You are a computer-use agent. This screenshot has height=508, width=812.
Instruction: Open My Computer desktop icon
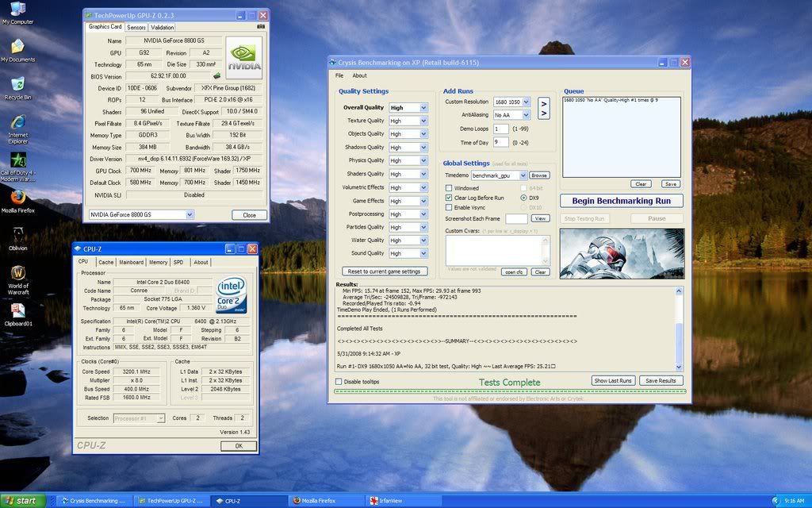tap(17, 13)
